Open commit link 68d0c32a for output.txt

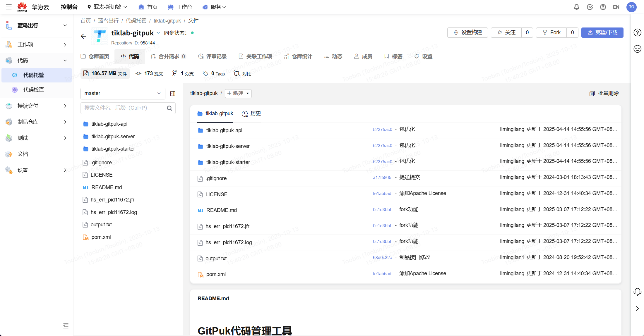pyautogui.click(x=382, y=258)
